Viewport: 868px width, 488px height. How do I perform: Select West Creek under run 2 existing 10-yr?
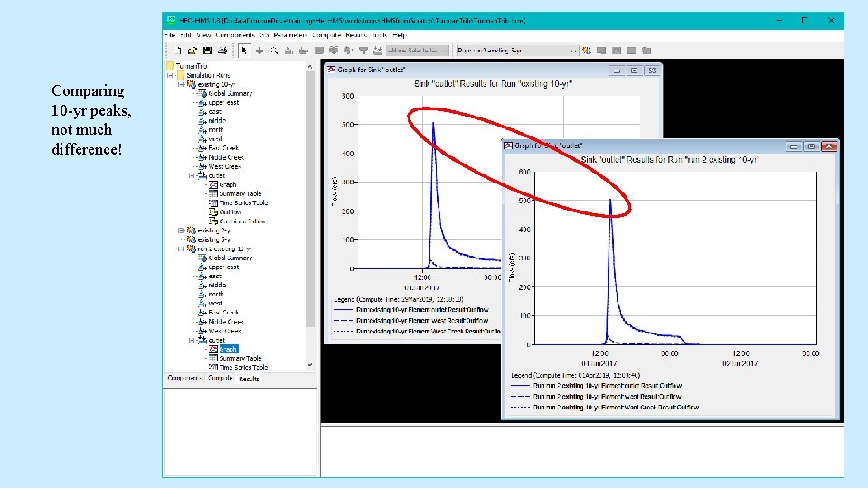pyautogui.click(x=225, y=331)
